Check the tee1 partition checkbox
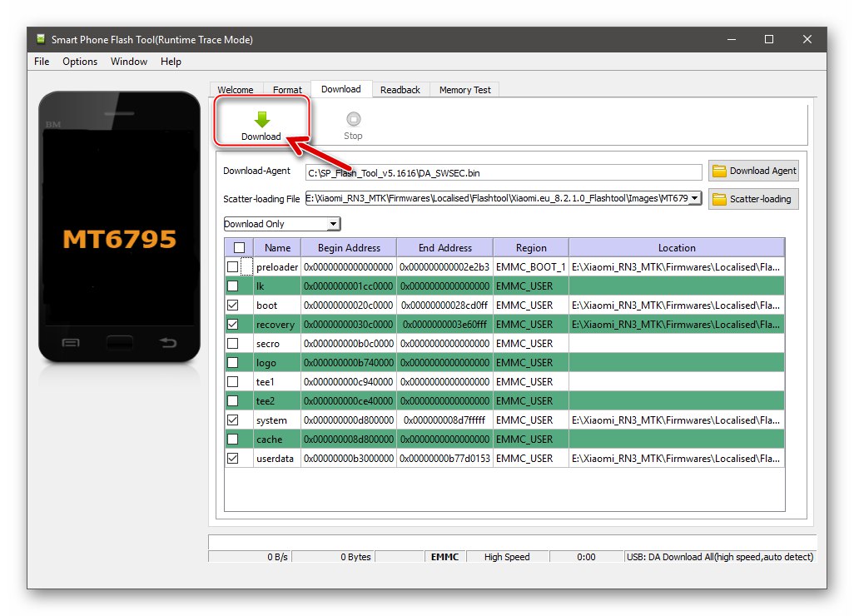854x616 pixels. [x=232, y=382]
